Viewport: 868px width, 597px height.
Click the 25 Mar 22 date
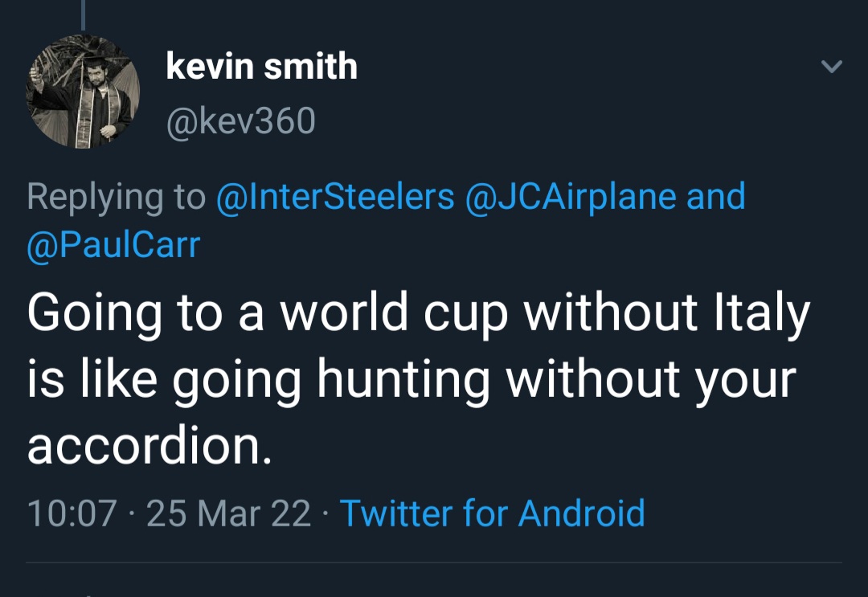coord(229,513)
